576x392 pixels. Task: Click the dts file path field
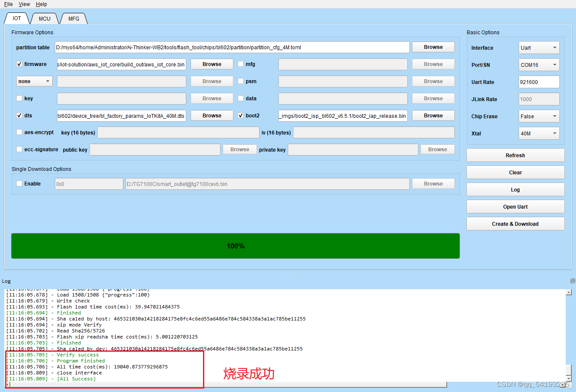(x=122, y=116)
